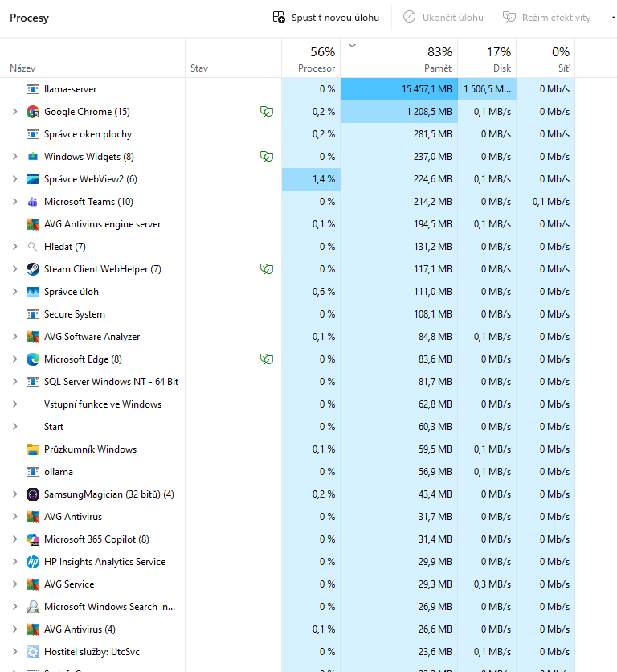Select the Google Chrome 1 208,5 MB memory cell
This screenshot has width=617, height=672.
[x=399, y=112]
